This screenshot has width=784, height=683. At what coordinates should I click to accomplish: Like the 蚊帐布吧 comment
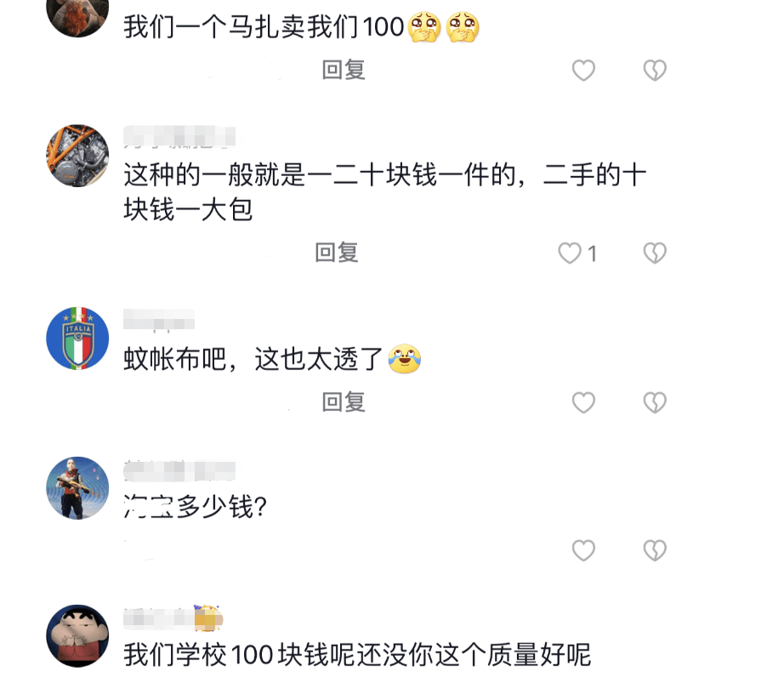[583, 402]
